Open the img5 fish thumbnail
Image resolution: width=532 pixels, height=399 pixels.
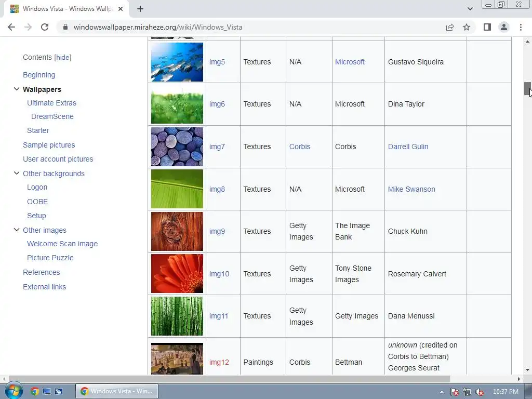tap(177, 62)
